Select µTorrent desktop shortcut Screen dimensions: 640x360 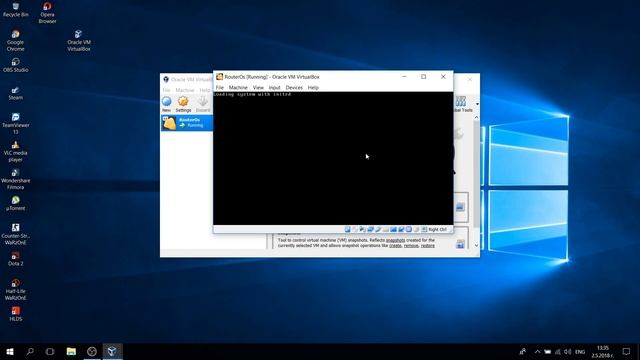(16, 203)
